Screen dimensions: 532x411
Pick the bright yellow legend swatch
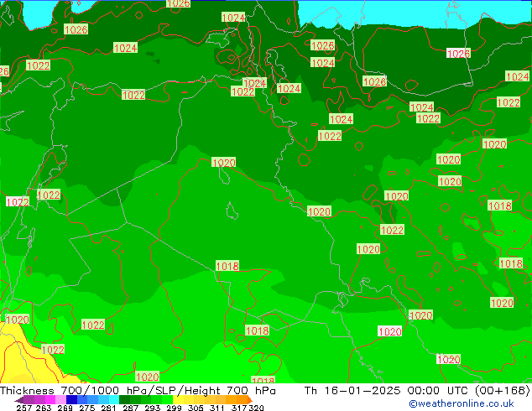pos(178,400)
